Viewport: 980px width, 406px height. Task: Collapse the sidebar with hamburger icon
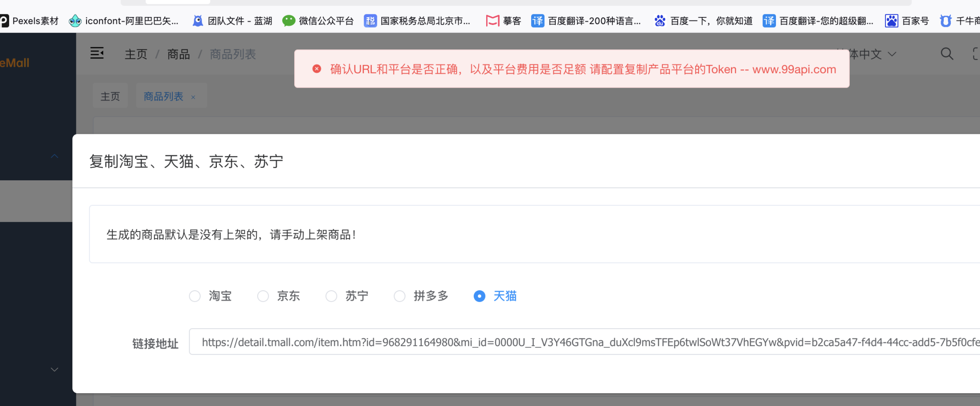[x=97, y=53]
